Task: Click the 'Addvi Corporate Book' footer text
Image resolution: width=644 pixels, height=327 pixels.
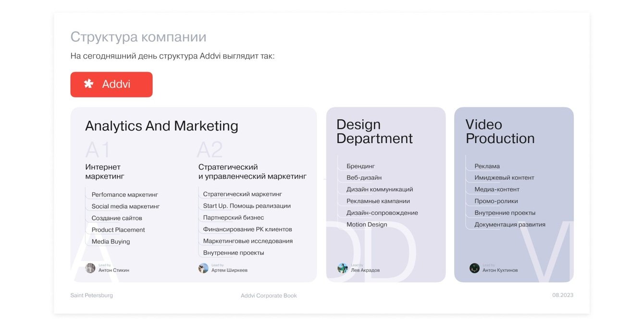Action: point(269,296)
